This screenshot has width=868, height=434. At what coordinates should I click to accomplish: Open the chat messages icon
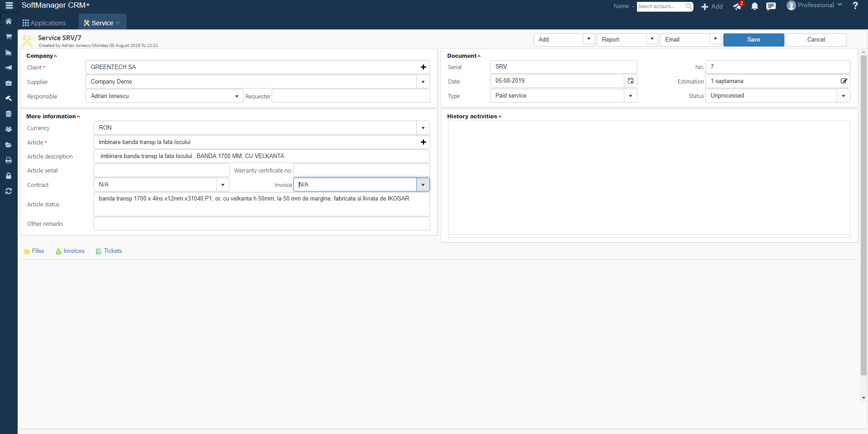(771, 6)
